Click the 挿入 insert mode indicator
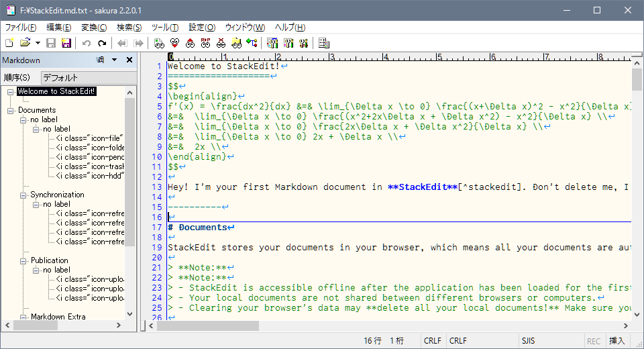Image resolution: width=644 pixels, height=349 pixels. 616,341
